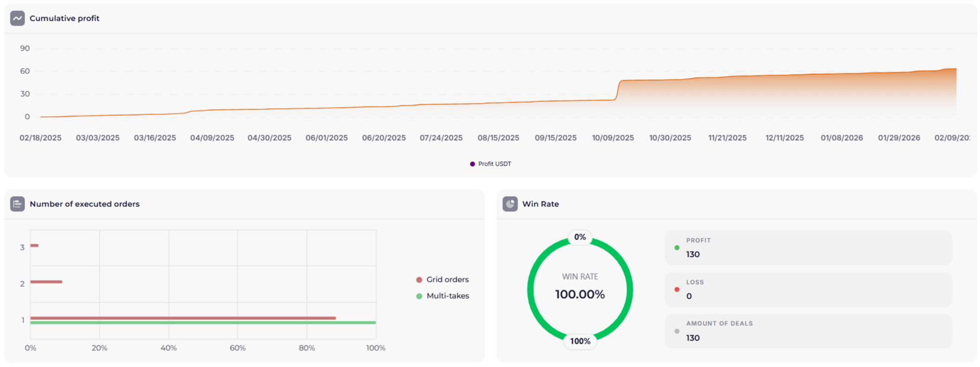980x367 pixels.
Task: Click the red dot in Loss card
Action: coord(676,289)
